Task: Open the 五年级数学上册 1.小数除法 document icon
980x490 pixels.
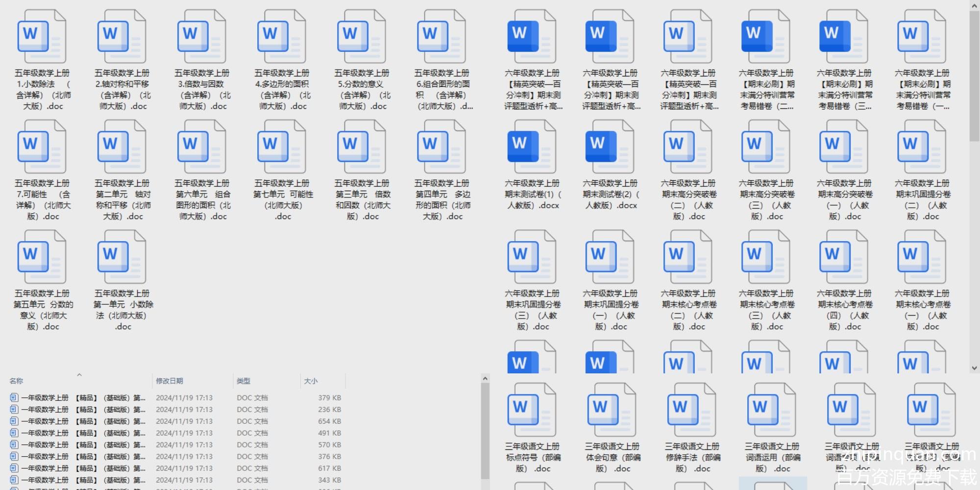Action: tap(42, 37)
